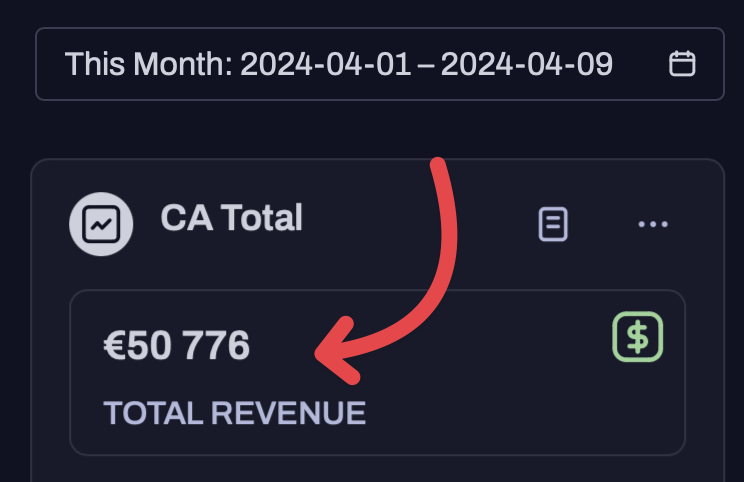Click the empty area right of TOTAL REVENUE

(520, 413)
